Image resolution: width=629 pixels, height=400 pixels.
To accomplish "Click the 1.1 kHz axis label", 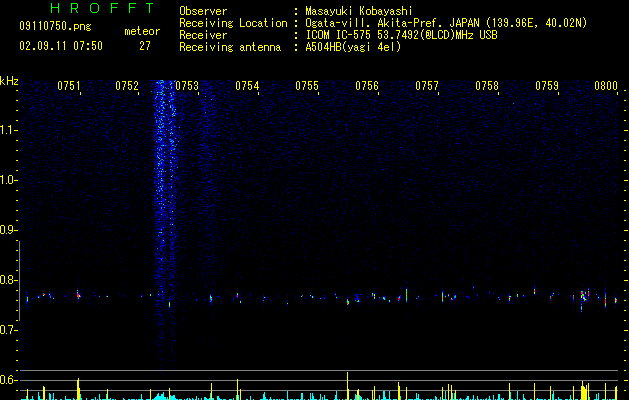I will tap(9, 130).
